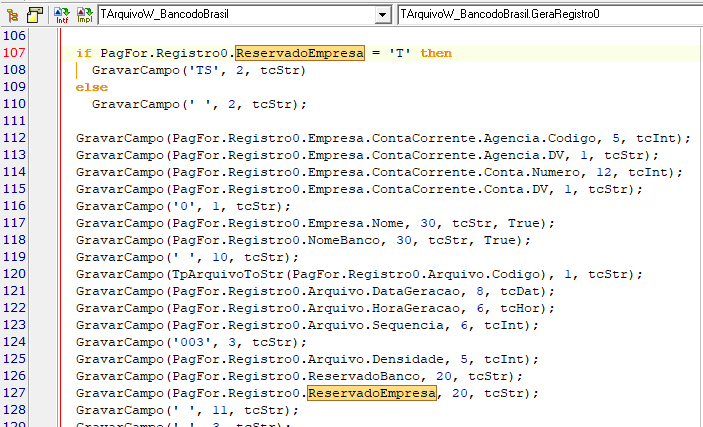Open the TArquivoW_BancodoBrasil class dropdown arrow
The height and width of the screenshot is (427, 703).
click(382, 15)
